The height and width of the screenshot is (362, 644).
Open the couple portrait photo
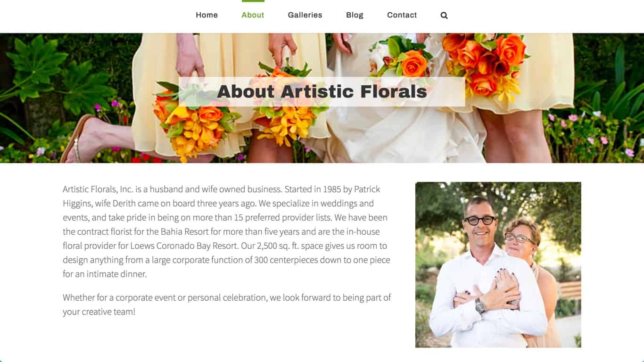pos(498,265)
